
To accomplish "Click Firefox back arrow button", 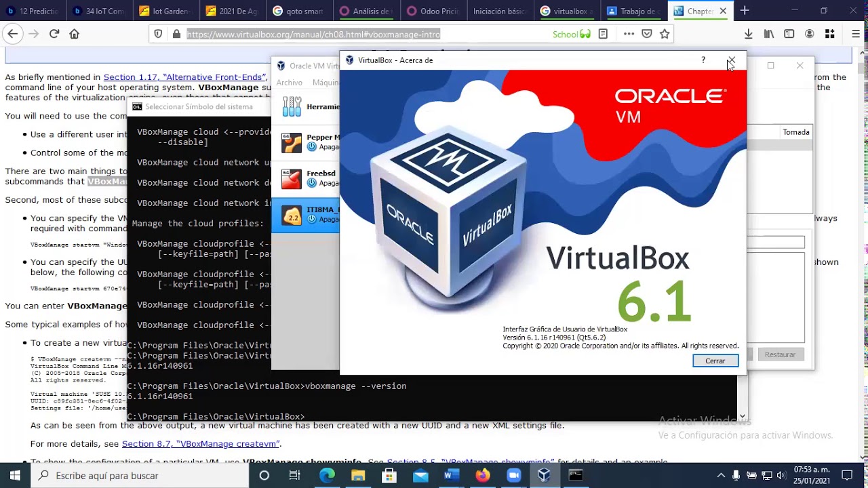I will pos(12,34).
